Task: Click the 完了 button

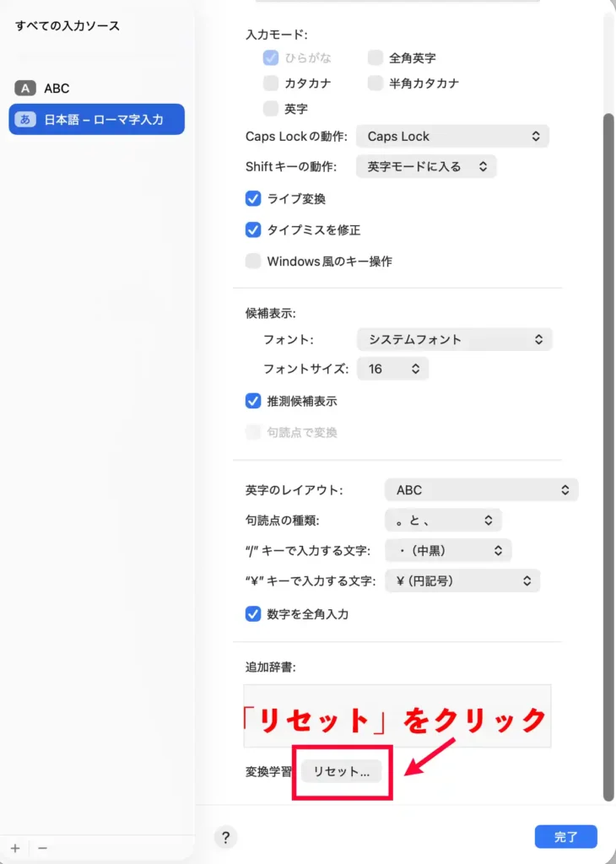Action: 565,837
